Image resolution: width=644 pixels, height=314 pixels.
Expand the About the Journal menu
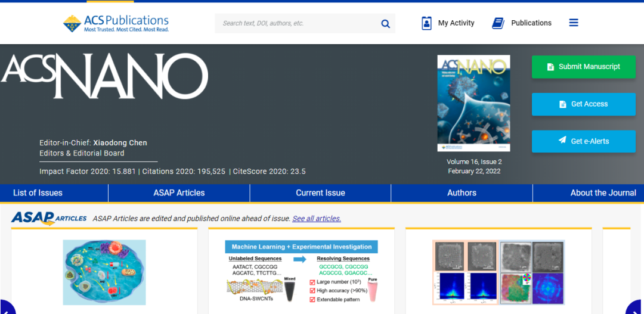[602, 193]
